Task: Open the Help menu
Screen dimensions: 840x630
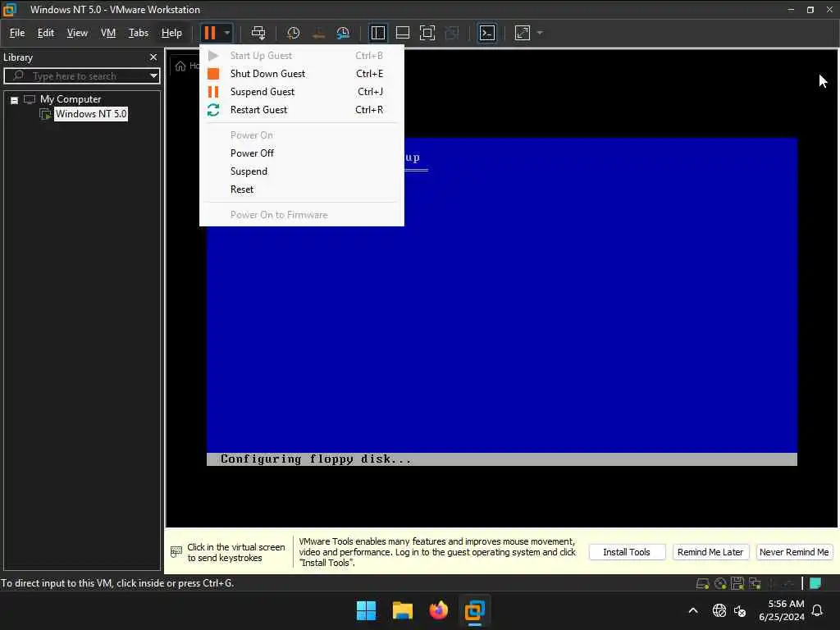Action: coord(171,33)
